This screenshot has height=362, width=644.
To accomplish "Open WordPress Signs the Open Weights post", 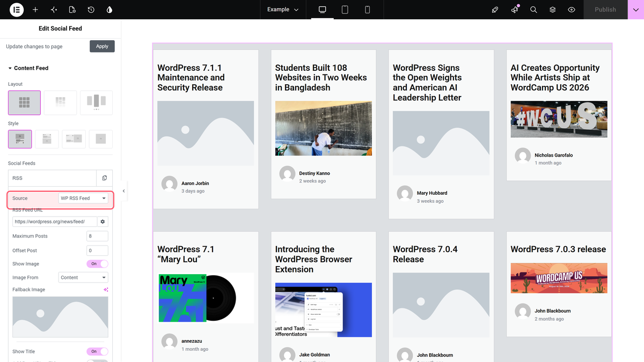I will (427, 83).
